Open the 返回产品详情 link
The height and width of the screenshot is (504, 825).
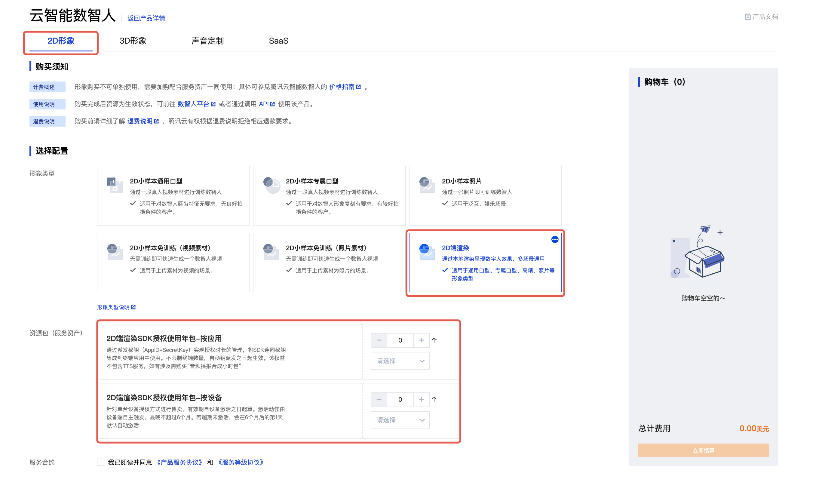[x=146, y=18]
